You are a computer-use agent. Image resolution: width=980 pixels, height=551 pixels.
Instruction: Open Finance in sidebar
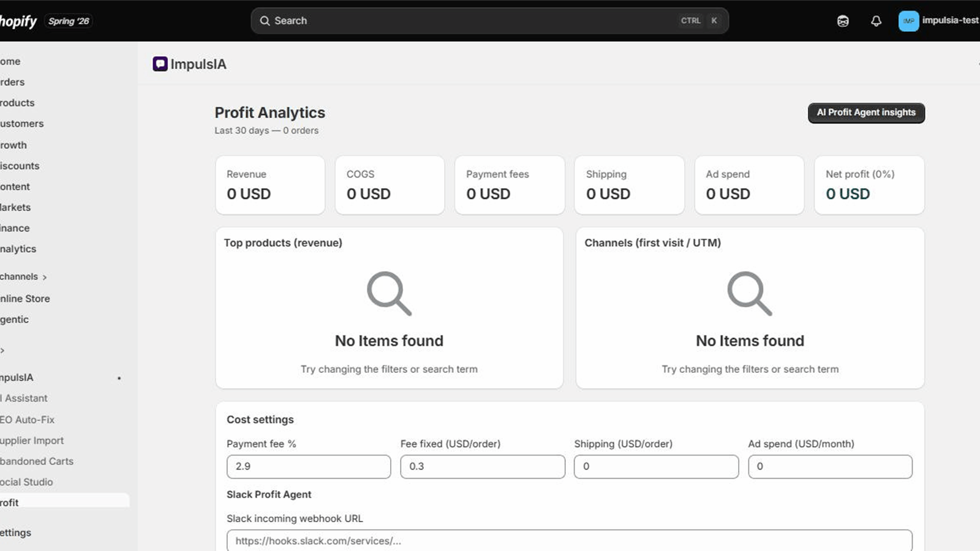(x=15, y=228)
